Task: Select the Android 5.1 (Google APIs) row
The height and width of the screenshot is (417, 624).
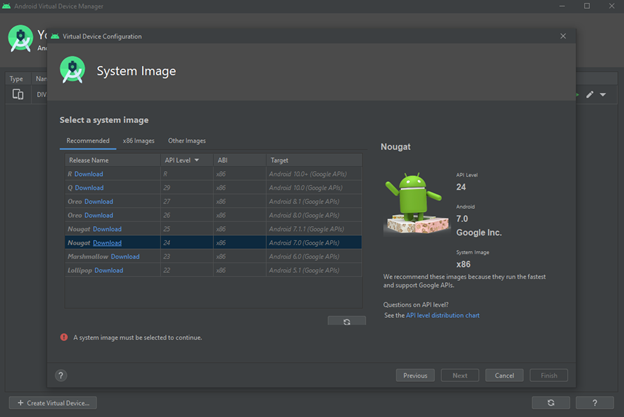Action: pyautogui.click(x=213, y=270)
